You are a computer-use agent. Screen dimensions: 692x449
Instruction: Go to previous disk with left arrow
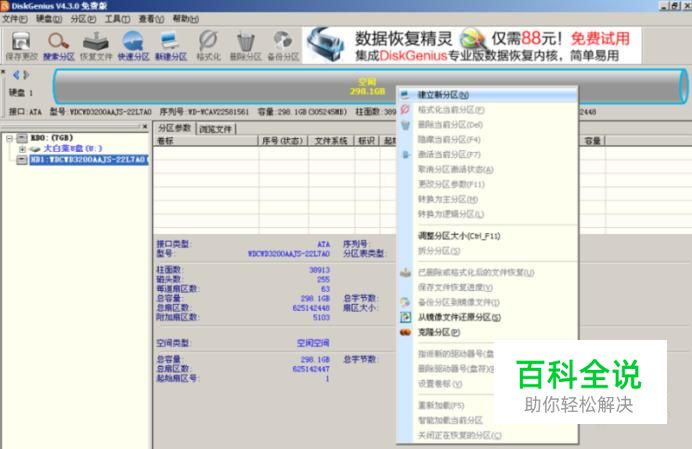click(16, 75)
